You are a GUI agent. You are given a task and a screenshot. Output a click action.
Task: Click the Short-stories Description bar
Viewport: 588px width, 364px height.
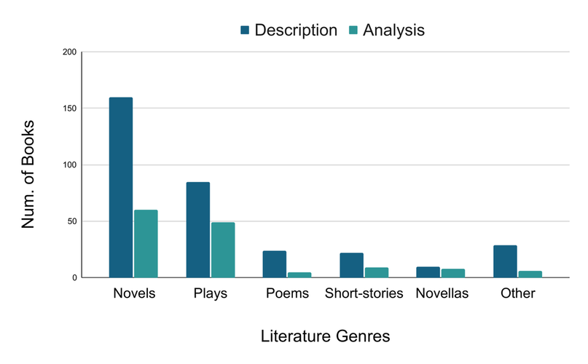click(352, 266)
